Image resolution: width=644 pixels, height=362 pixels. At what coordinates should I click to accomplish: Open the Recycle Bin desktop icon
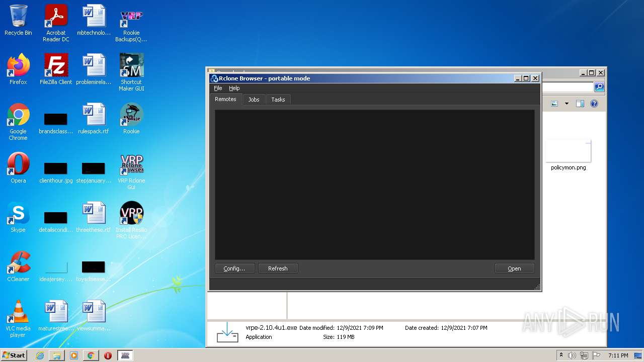click(x=18, y=20)
